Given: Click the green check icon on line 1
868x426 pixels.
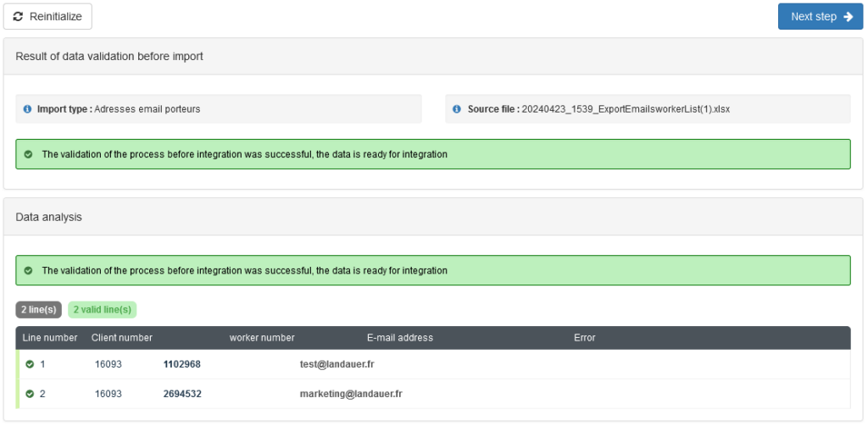Looking at the screenshot, I should pos(30,364).
